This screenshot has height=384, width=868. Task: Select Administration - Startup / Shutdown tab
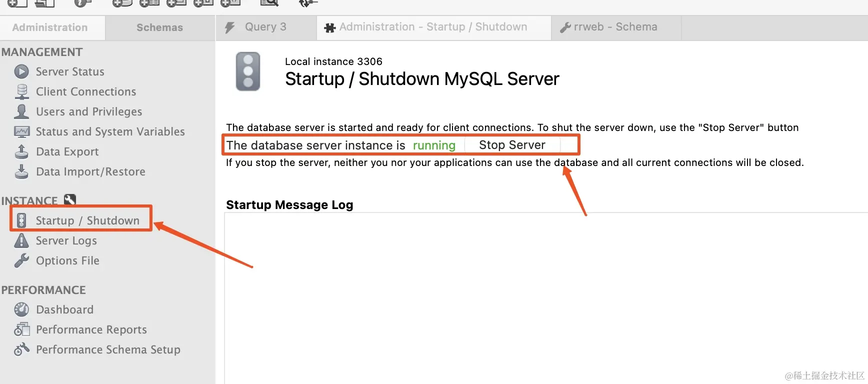coord(434,27)
